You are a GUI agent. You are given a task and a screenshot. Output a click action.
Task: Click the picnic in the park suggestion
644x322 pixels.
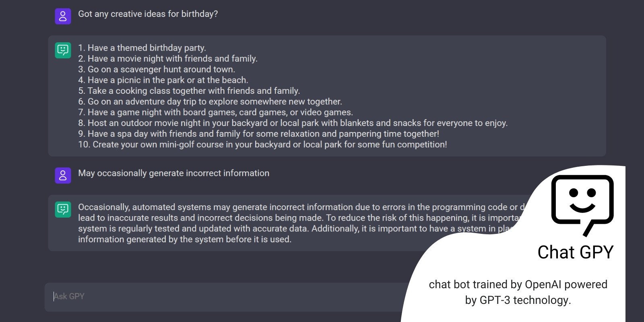163,80
